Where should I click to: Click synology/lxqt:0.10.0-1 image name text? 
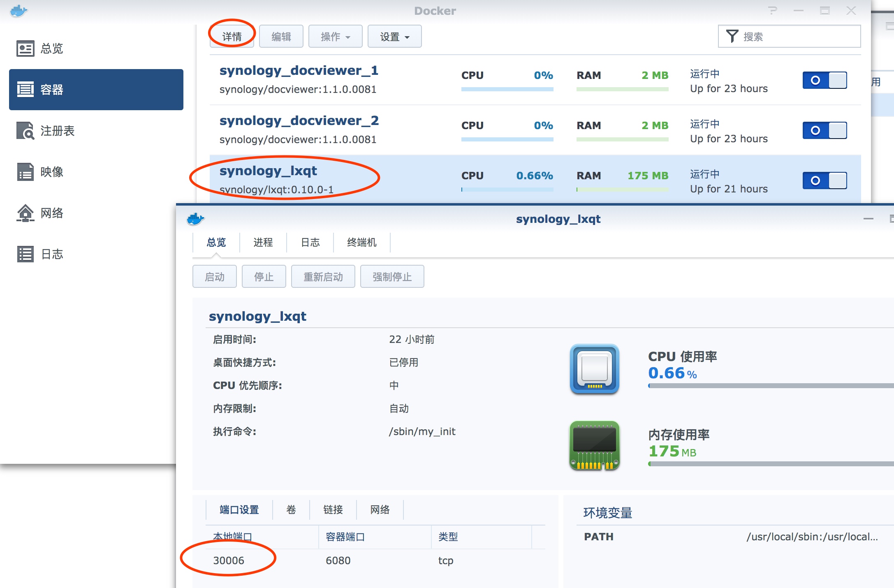277,190
